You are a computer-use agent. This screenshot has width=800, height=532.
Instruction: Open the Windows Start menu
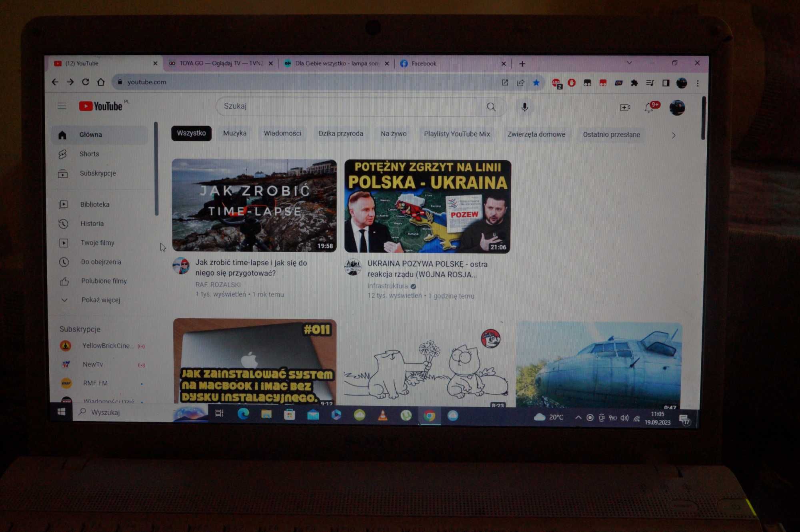click(61, 412)
